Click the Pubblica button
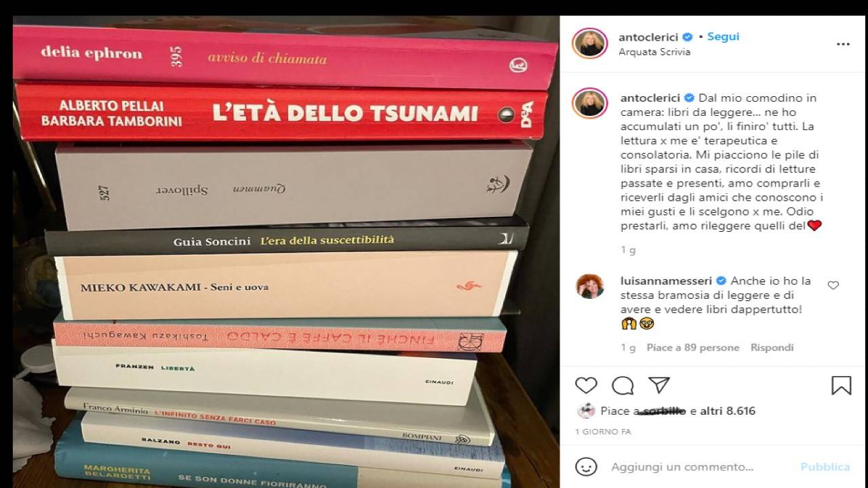The height and width of the screenshot is (488, 868). 825,467
